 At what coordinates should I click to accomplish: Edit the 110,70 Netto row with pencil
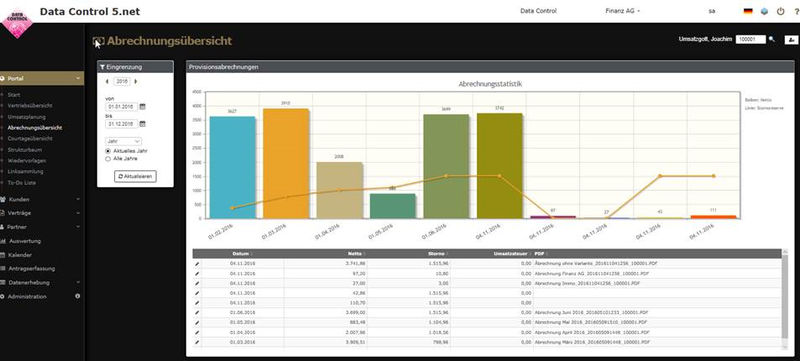[197, 303]
